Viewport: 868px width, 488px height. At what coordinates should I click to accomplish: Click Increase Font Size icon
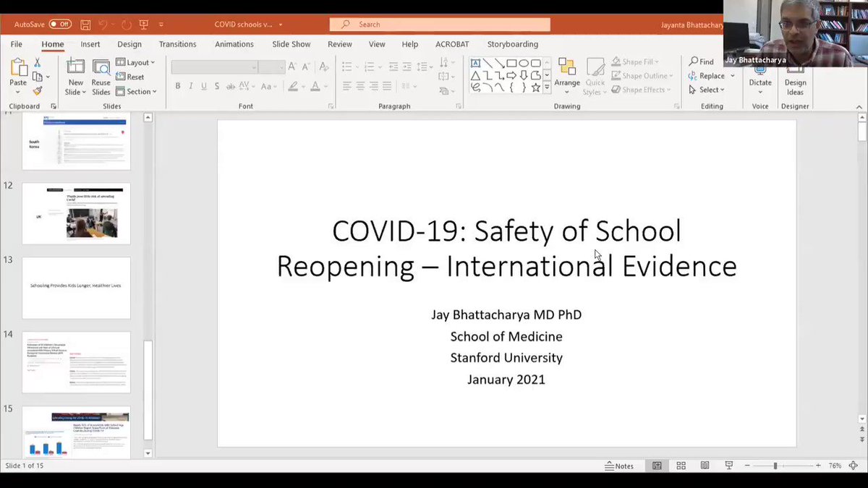(x=293, y=67)
